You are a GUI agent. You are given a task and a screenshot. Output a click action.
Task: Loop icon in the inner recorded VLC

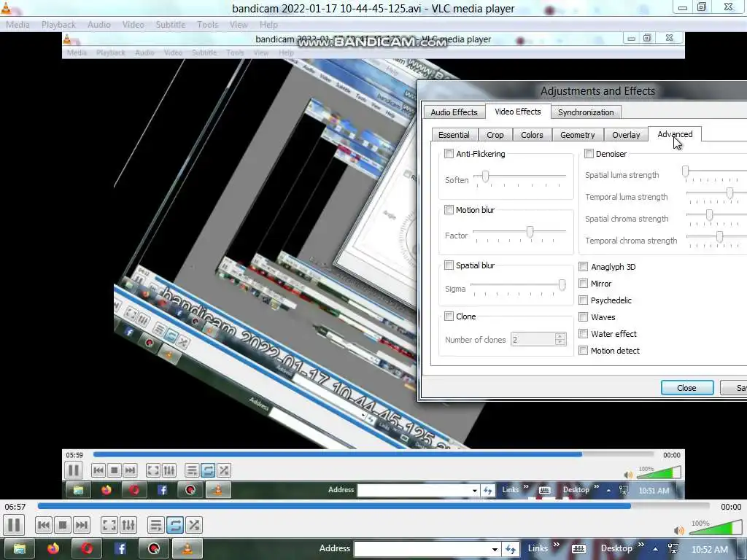tap(208, 470)
